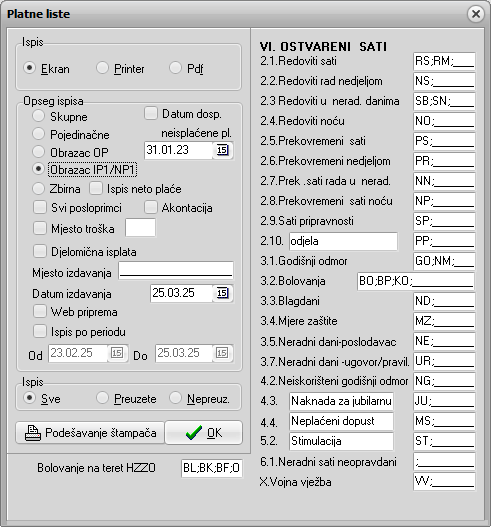Confirm with the OK button
This screenshot has height=527, width=491.
pyautogui.click(x=204, y=433)
